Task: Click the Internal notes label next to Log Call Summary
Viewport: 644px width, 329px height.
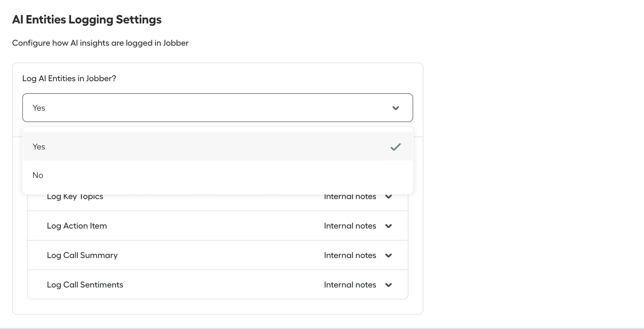Action: point(350,255)
